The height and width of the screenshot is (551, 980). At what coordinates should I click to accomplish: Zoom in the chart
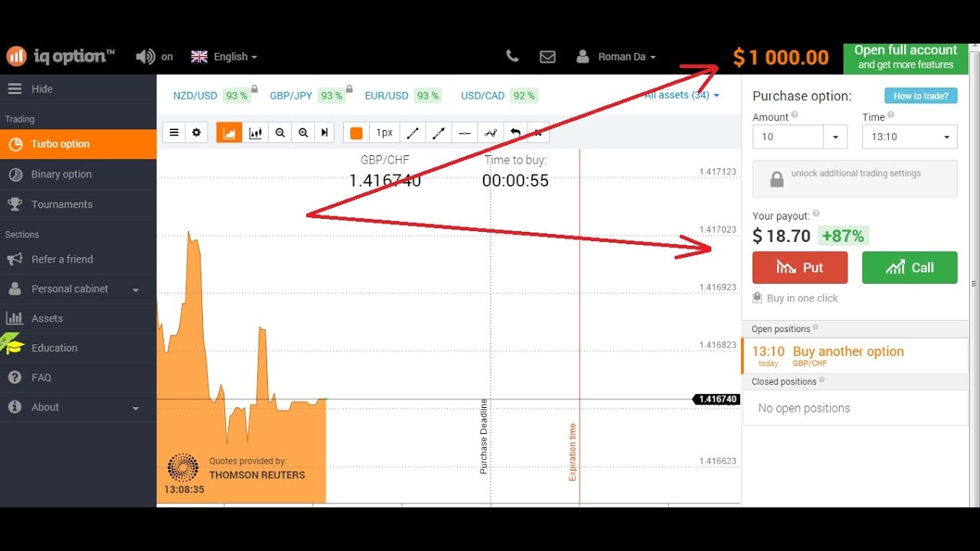tap(303, 132)
